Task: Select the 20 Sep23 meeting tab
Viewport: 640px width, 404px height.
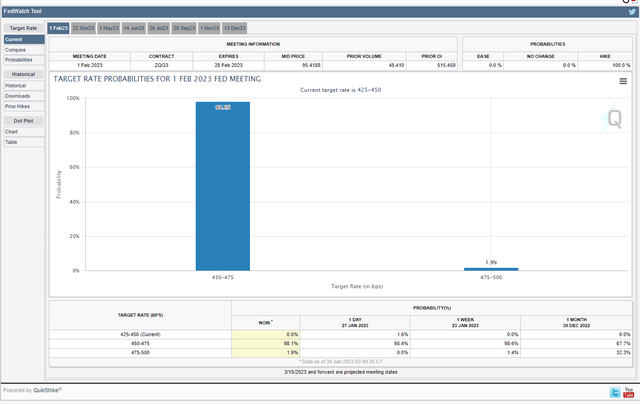Action: tap(184, 28)
